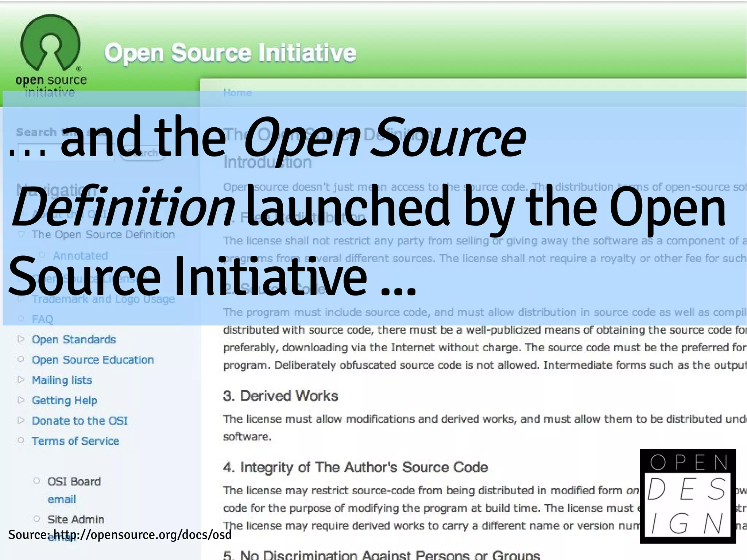747x560 pixels.
Task: Open the Terms of Service link
Action: click(76, 441)
